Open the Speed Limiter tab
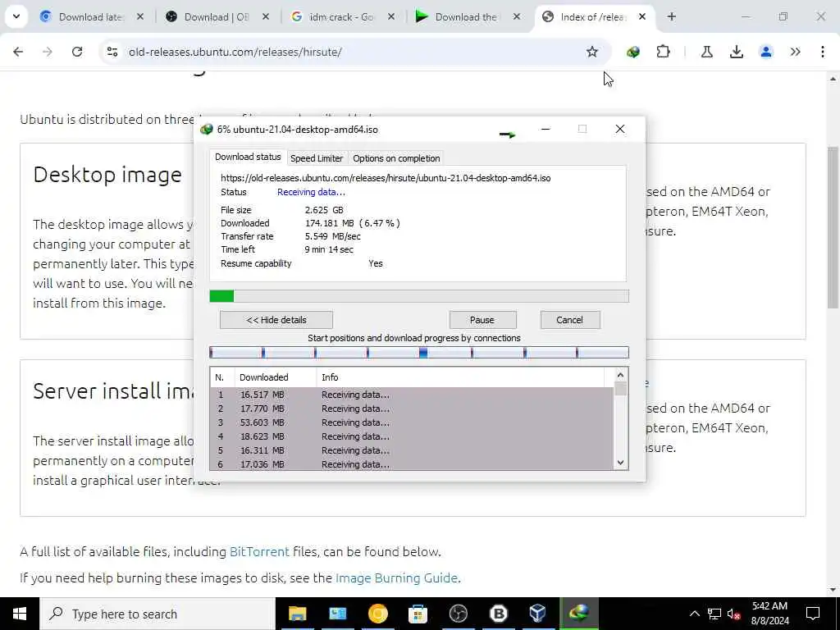The width and height of the screenshot is (840, 630). pos(316,158)
